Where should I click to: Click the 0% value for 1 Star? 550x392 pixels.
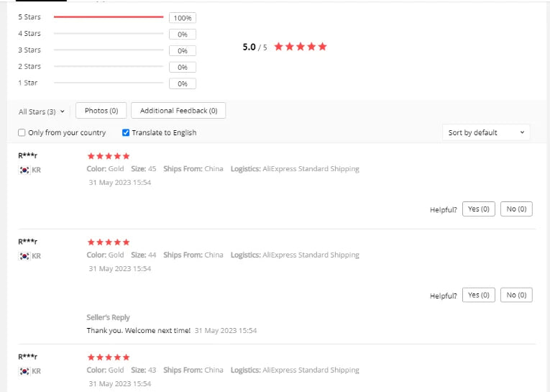click(183, 84)
